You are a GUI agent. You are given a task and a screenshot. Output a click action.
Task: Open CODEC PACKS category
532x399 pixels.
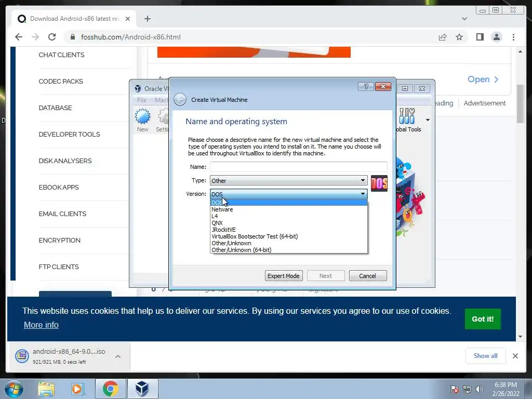coord(61,82)
